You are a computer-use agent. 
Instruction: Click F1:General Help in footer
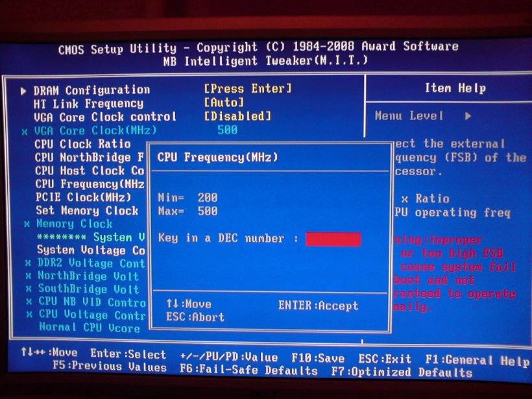pyautogui.click(x=477, y=360)
